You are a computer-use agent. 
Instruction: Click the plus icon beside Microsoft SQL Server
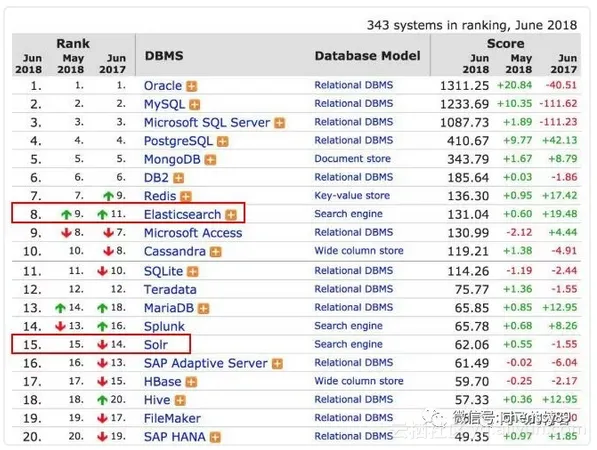(x=279, y=123)
